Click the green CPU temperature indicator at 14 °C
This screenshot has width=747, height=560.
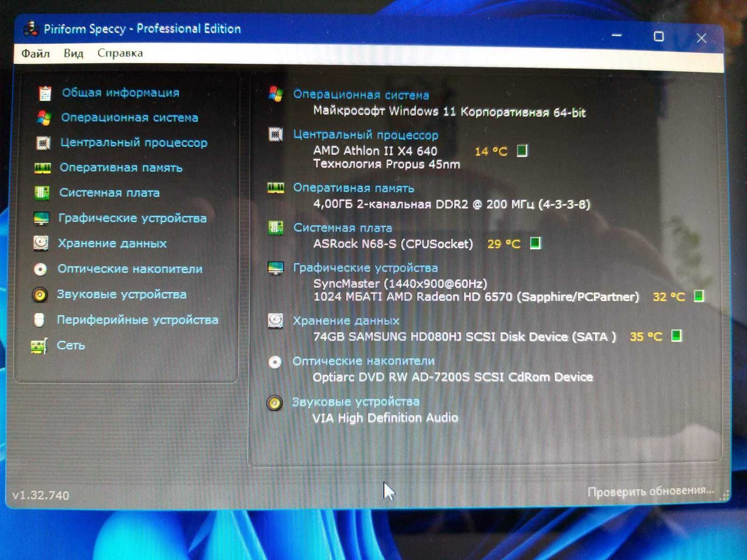coord(522,151)
